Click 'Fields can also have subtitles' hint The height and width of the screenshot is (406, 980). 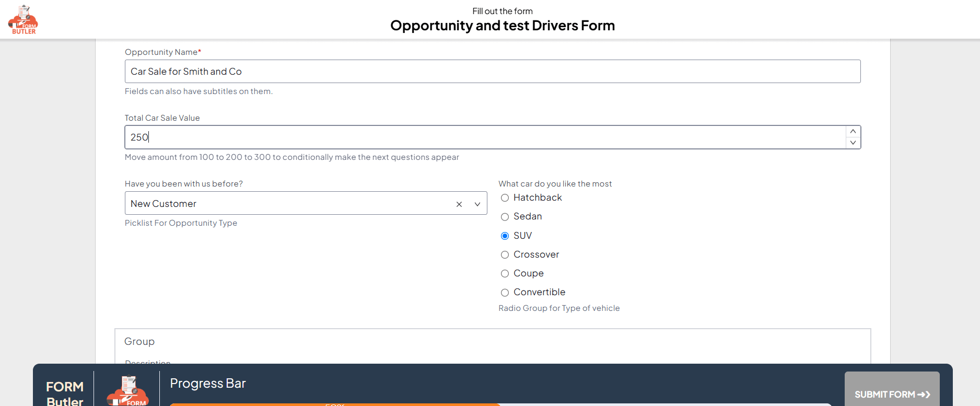(x=199, y=91)
